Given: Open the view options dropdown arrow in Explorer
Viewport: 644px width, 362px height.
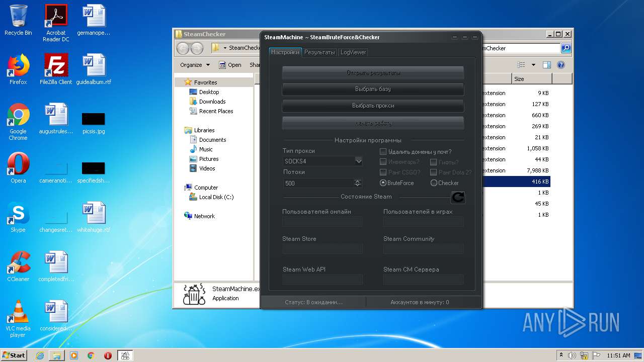Looking at the screenshot, I should [533, 65].
